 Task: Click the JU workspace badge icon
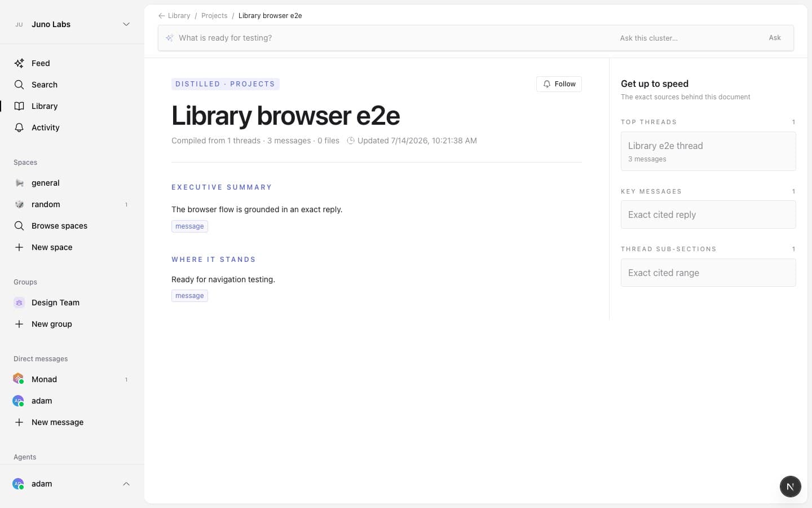coord(19,24)
